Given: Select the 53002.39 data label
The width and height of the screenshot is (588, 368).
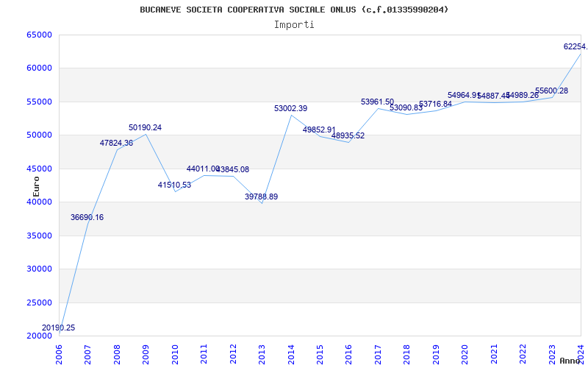Looking at the screenshot, I should coord(290,108).
